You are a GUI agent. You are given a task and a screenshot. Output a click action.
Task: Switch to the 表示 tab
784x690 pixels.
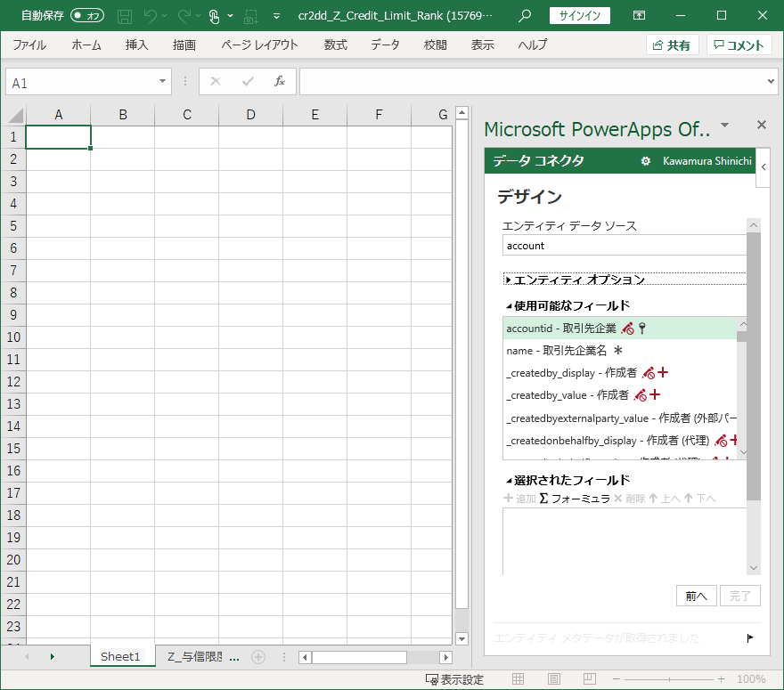pos(483,45)
